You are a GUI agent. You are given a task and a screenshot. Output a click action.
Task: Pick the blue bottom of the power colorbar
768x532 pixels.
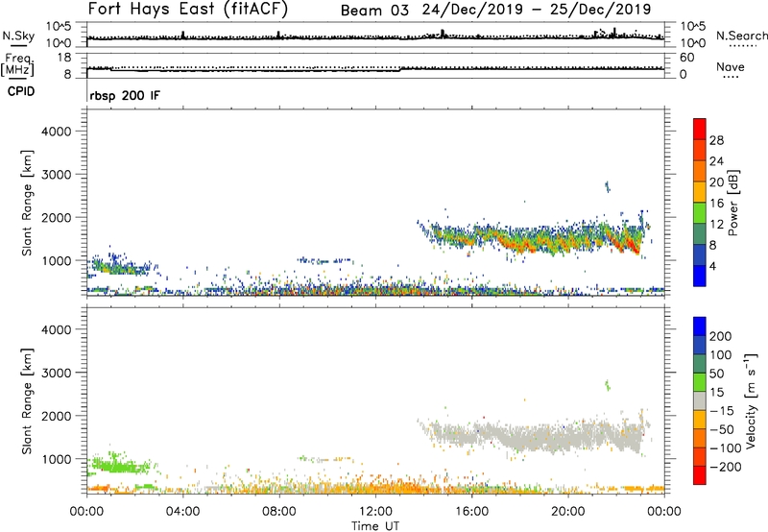700,277
